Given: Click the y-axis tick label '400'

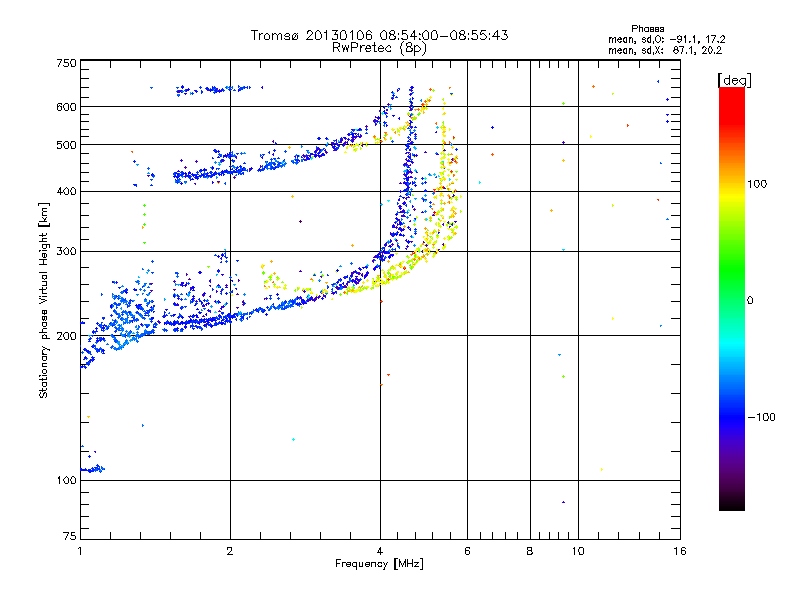Looking at the screenshot, I should (x=66, y=191).
